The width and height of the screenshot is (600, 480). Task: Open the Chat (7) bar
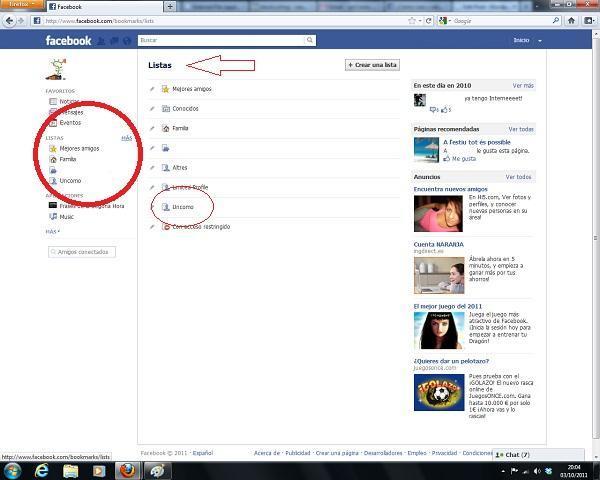[x=538, y=455]
